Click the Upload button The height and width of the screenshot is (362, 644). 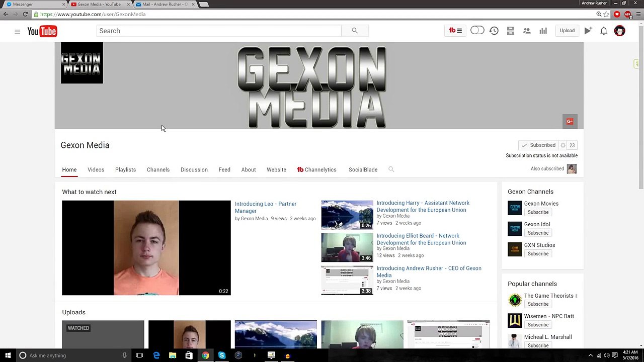click(x=567, y=31)
